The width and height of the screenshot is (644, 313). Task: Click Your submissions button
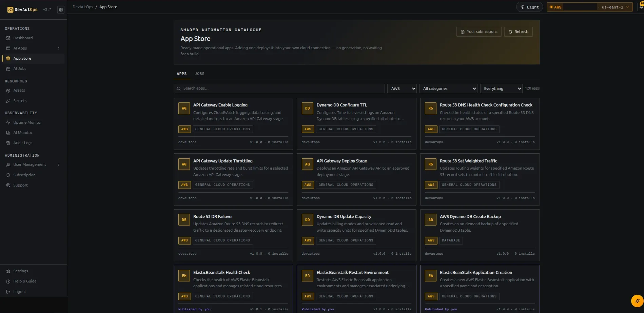pyautogui.click(x=479, y=32)
